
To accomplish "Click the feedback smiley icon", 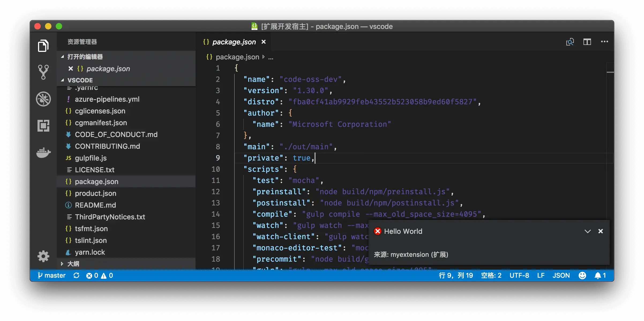I will [x=582, y=275].
